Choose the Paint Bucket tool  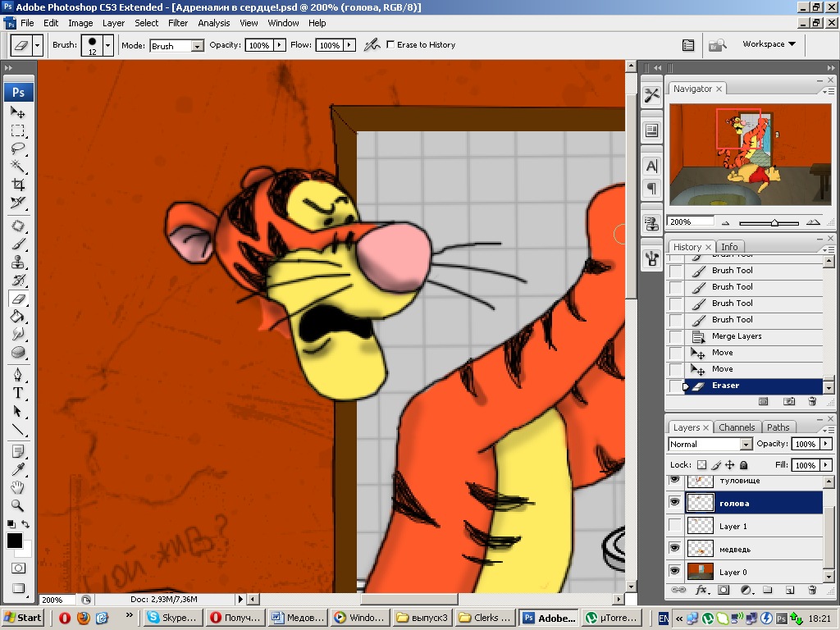[18, 317]
